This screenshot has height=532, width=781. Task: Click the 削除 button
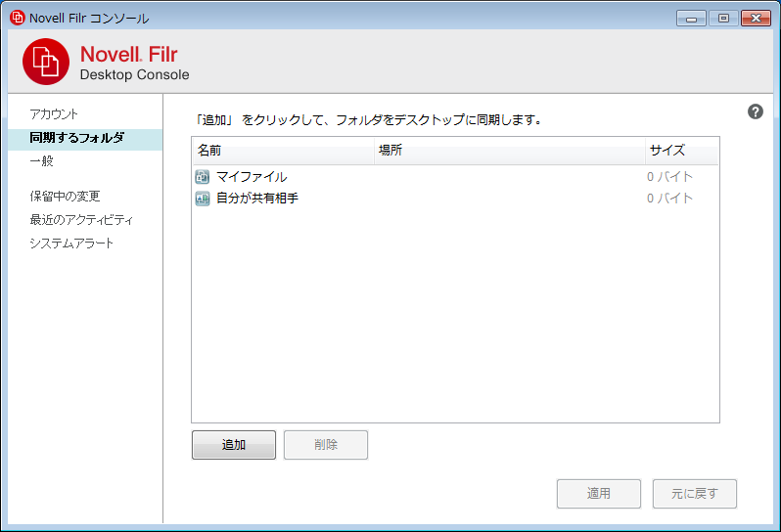326,445
